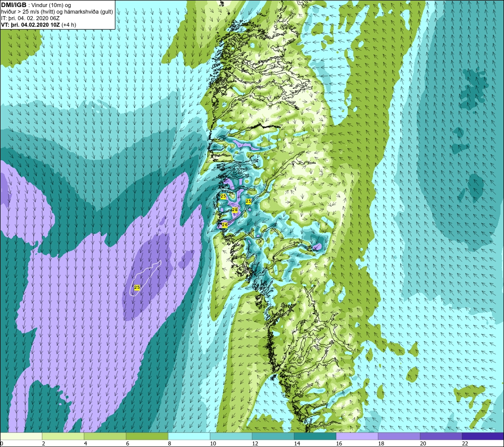Image resolution: width=504 pixels, height=447 pixels.
Task: Click the "DMI/IGB" title text
Action: [14, 5]
